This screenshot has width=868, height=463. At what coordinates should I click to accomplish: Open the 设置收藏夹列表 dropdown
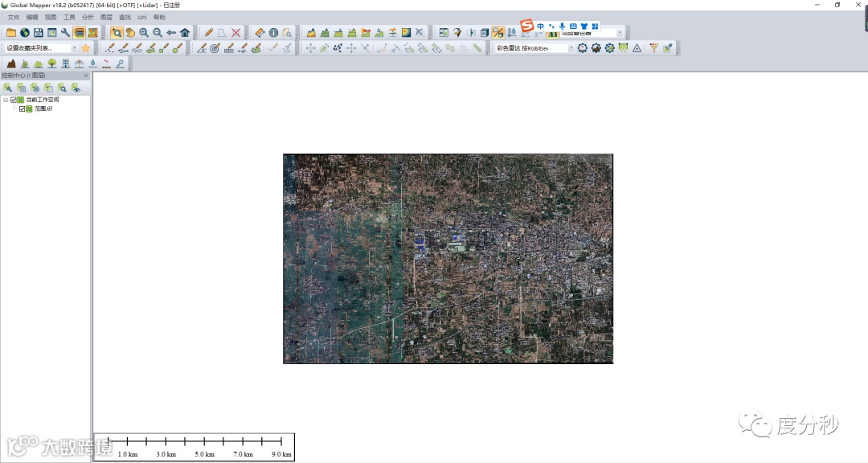pos(74,48)
